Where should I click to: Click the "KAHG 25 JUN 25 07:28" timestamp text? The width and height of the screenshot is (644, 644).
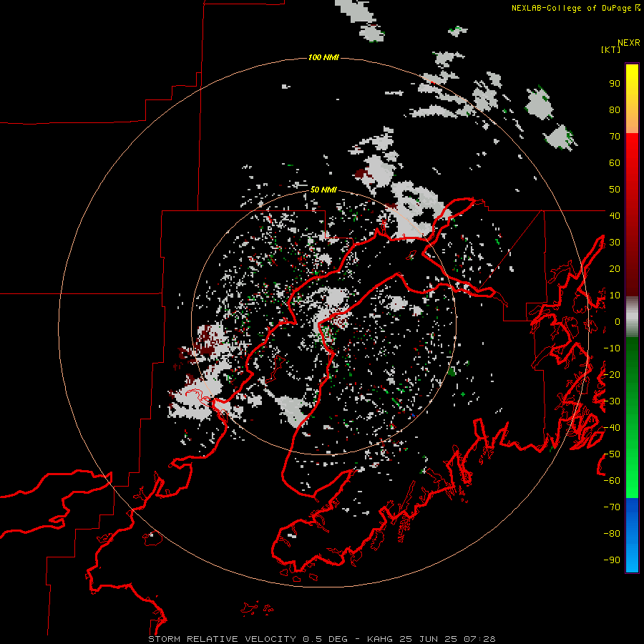(431, 639)
